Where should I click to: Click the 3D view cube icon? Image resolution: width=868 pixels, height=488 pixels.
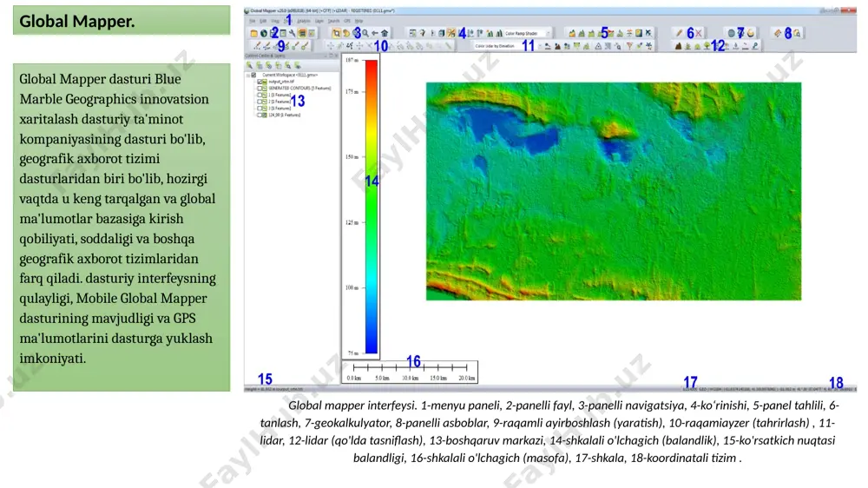click(x=442, y=33)
